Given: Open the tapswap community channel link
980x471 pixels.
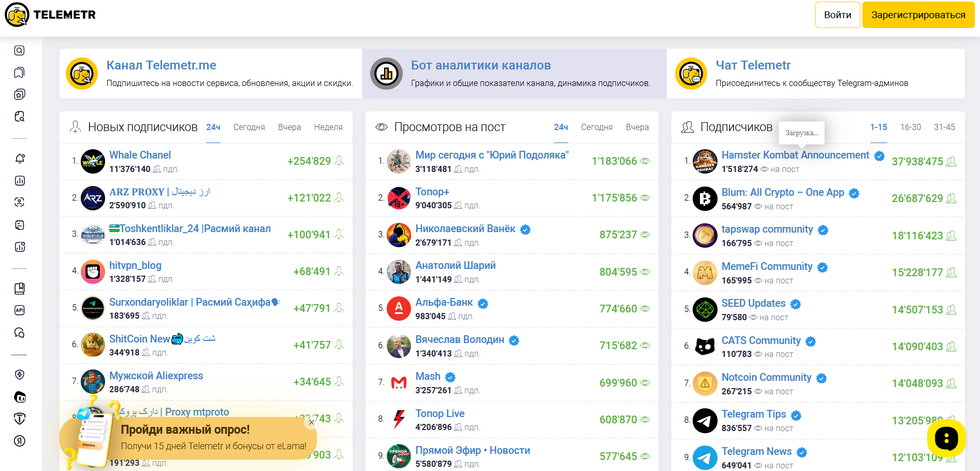Looking at the screenshot, I should (x=767, y=229).
